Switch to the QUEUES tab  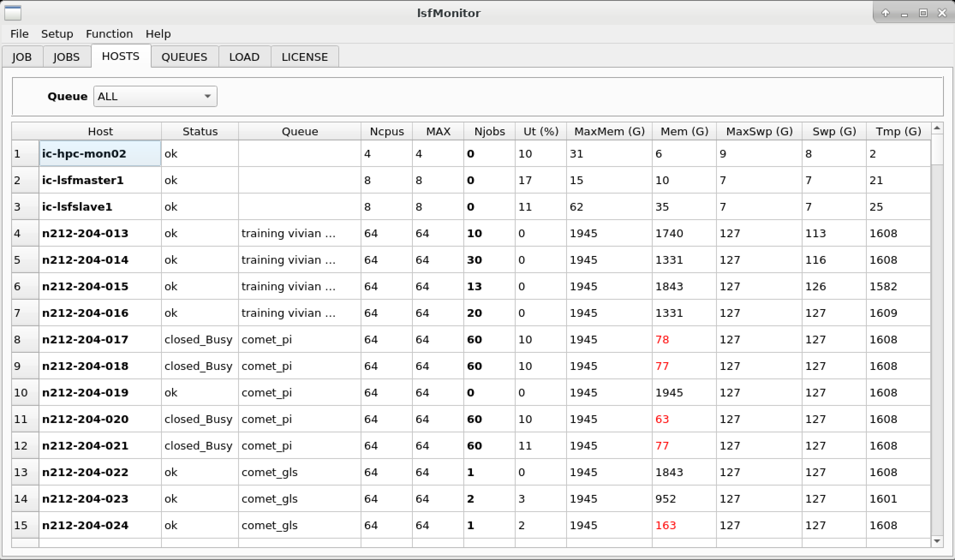(184, 57)
